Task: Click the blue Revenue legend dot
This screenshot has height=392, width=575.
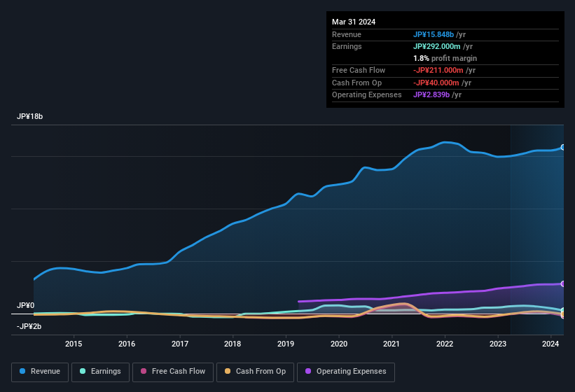Action: coord(22,371)
